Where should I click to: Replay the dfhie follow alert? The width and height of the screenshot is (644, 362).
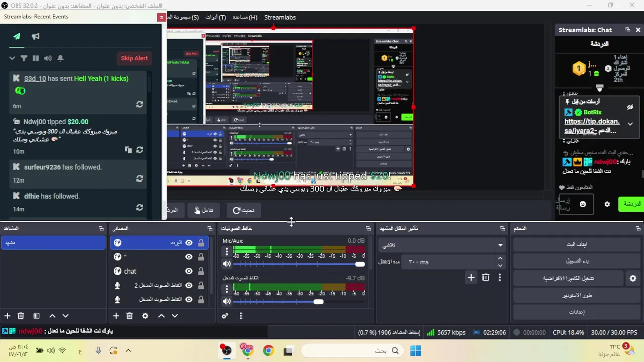click(139, 207)
